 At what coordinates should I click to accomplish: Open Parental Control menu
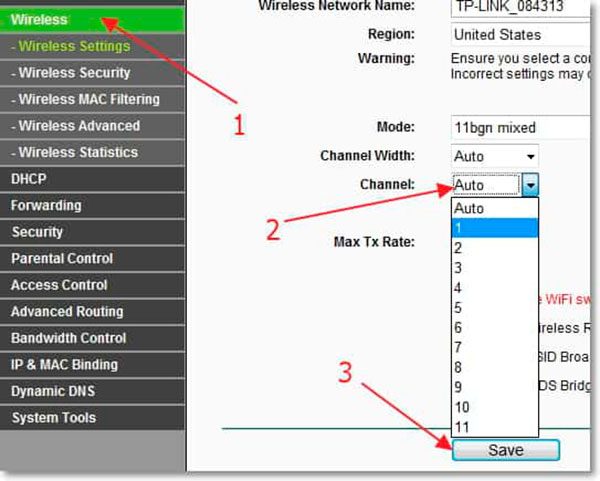[x=92, y=258]
